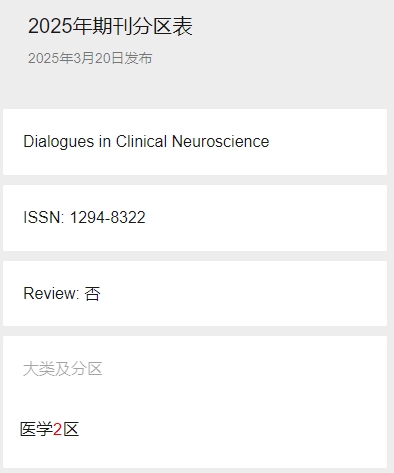The image size is (394, 473).
Task: Select the Dialogues in Clinical Neuroscience journal name
Action: coord(146,142)
